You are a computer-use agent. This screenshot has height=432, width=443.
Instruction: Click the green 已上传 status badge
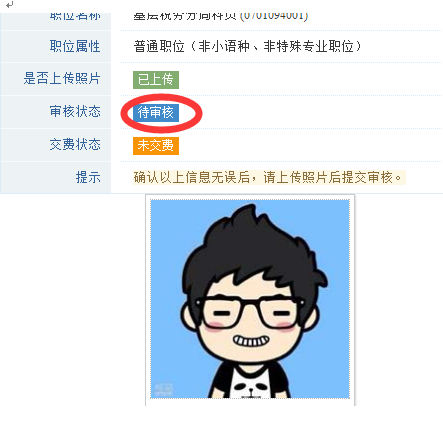[156, 80]
